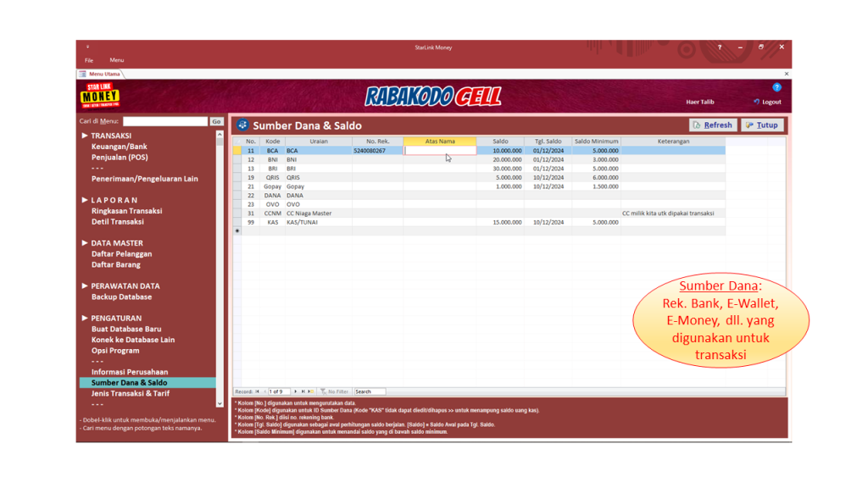Click the Atas Nama column header

[x=440, y=141]
